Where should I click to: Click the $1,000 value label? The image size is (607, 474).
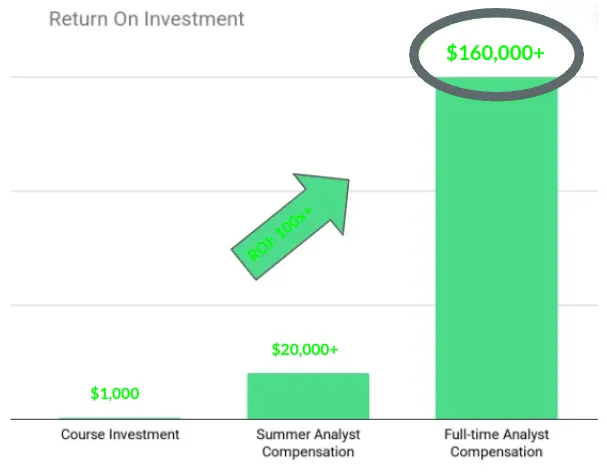point(115,393)
